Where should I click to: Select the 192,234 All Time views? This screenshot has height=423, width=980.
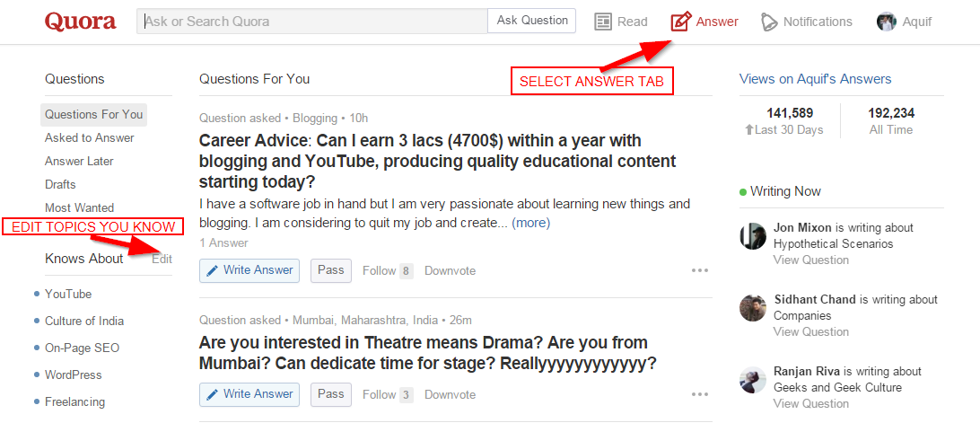coord(891,121)
